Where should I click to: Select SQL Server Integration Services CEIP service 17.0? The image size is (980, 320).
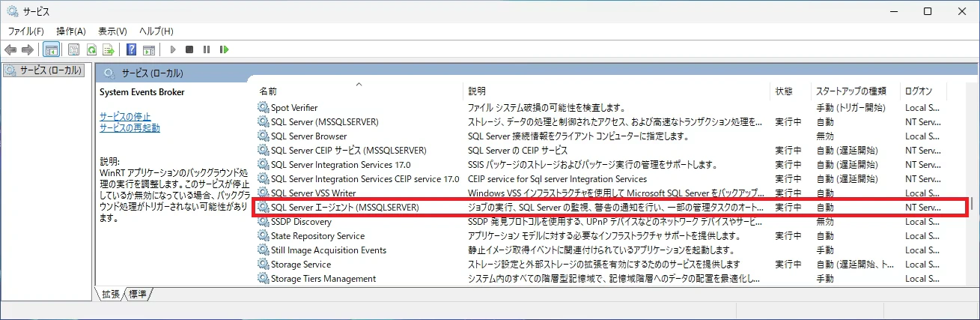tap(365, 179)
